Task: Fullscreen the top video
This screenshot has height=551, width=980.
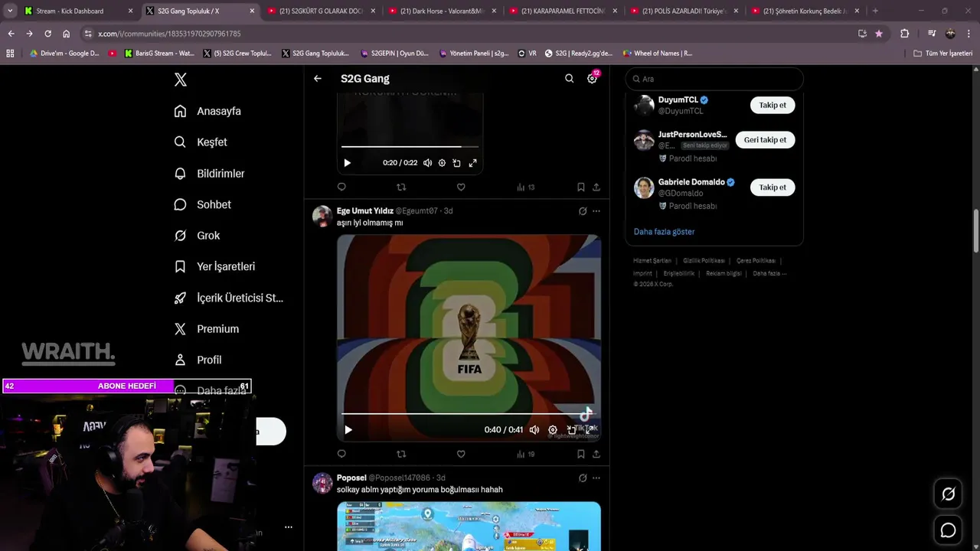Action: point(472,163)
